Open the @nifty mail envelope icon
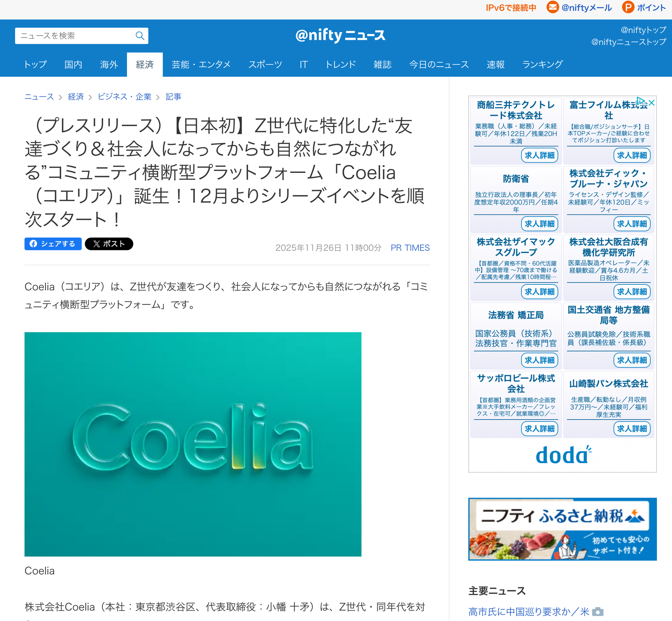This screenshot has height=621, width=672. point(553,8)
